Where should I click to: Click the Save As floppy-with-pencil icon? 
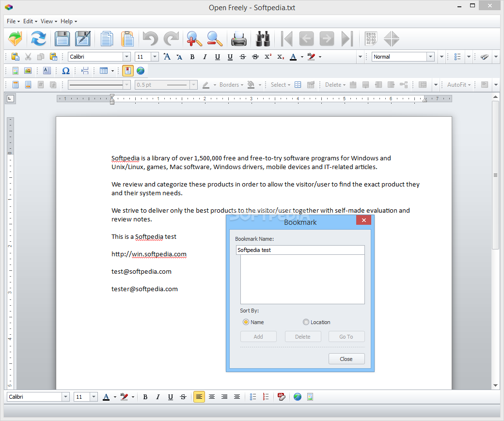[83, 39]
